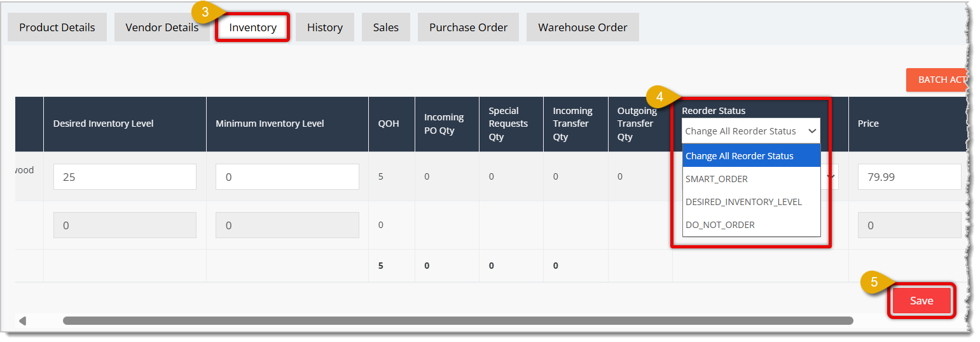Click the first row Minimum Inventory Level field

coord(287,176)
